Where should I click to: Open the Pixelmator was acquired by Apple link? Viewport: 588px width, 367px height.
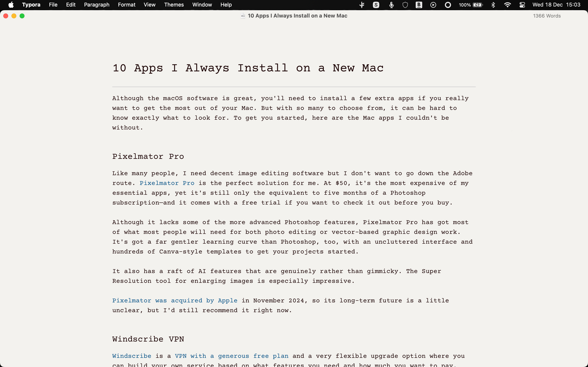(175, 301)
